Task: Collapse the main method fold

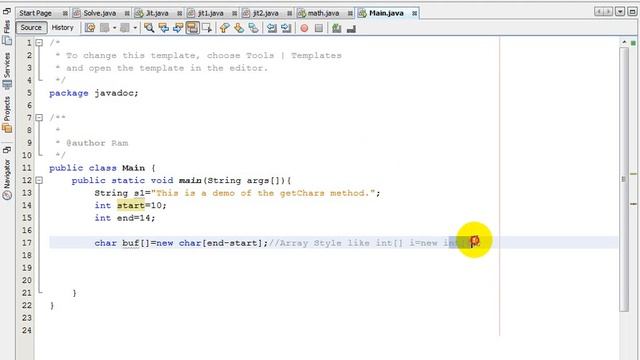Action: pyautogui.click(x=39, y=180)
